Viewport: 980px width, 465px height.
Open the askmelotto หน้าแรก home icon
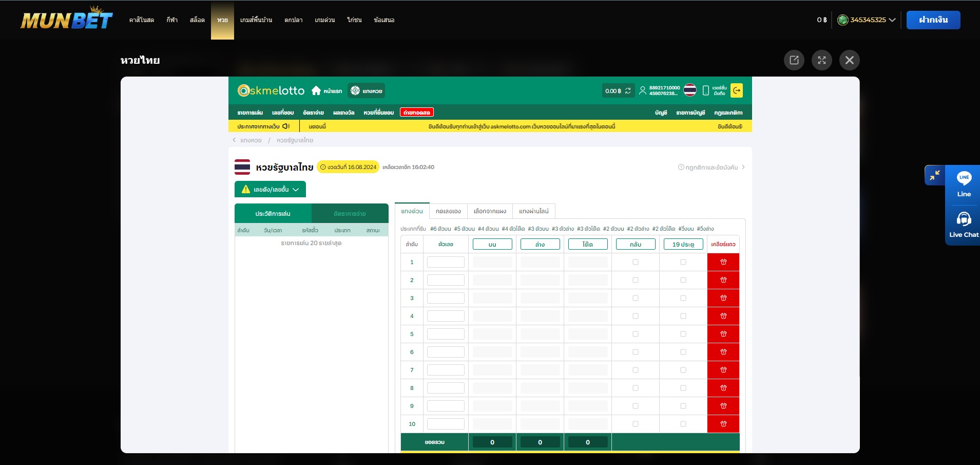[x=316, y=90]
